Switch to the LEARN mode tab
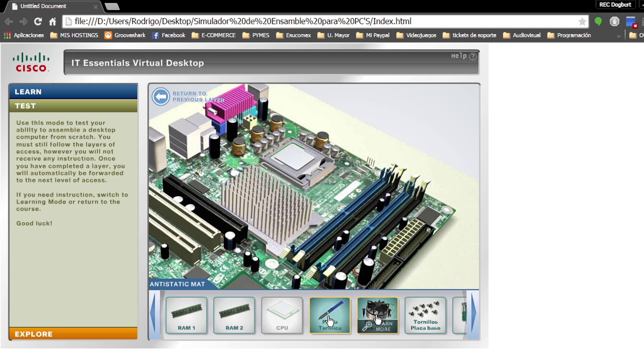The height and width of the screenshot is (362, 644). pyautogui.click(x=73, y=92)
